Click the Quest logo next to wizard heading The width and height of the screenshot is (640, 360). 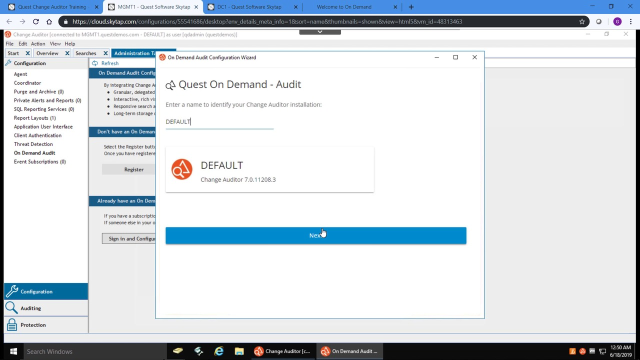171,85
